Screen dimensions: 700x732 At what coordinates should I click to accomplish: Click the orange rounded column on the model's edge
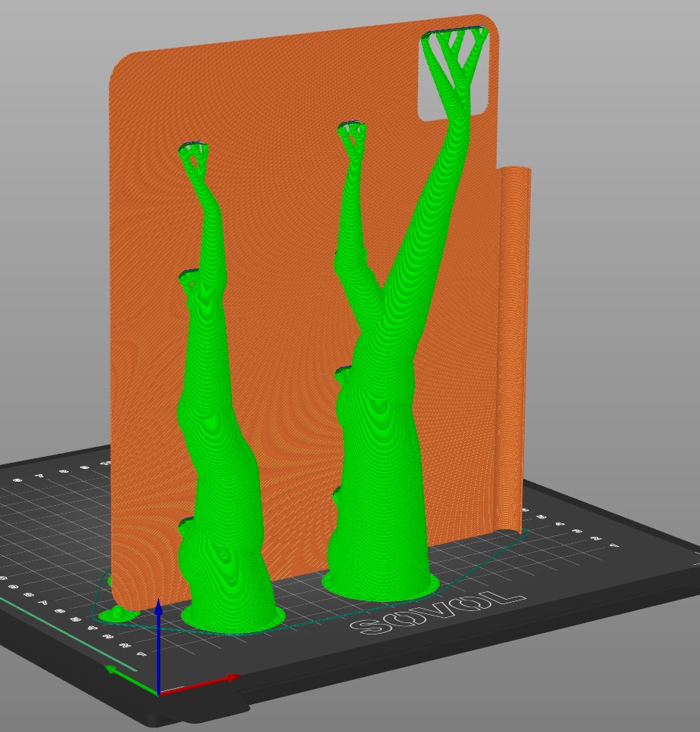point(513,350)
